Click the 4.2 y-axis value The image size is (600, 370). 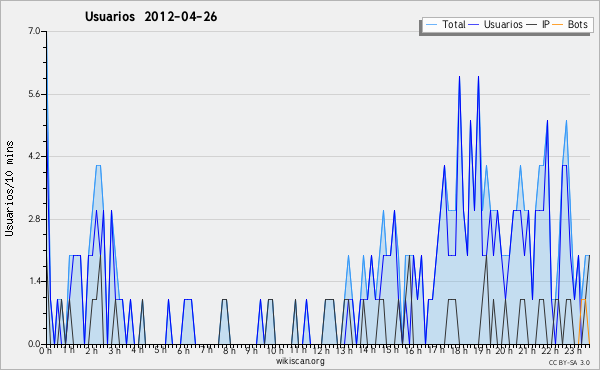coord(34,156)
